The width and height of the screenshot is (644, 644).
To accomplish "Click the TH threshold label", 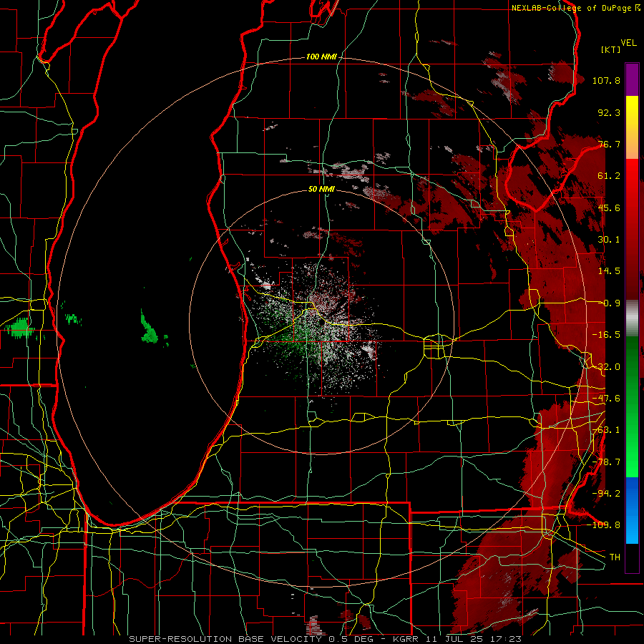I will coord(615,557).
